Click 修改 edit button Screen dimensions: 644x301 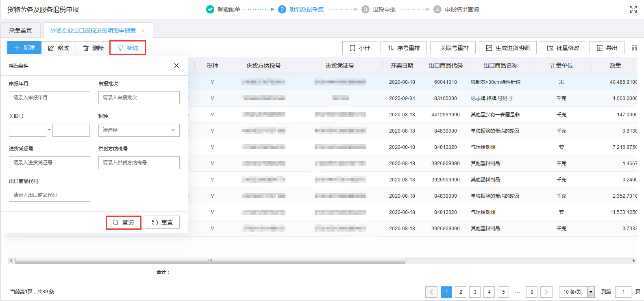59,48
